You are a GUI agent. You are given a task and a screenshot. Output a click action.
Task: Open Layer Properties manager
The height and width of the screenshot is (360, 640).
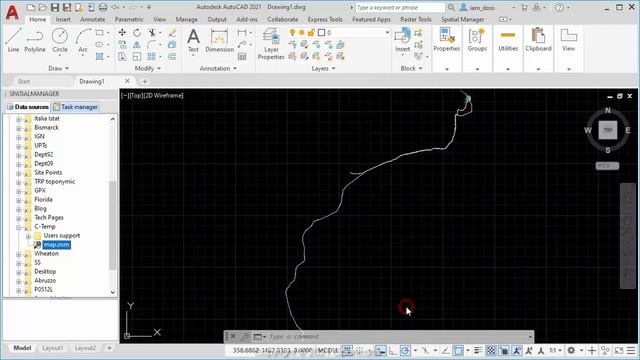click(271, 43)
